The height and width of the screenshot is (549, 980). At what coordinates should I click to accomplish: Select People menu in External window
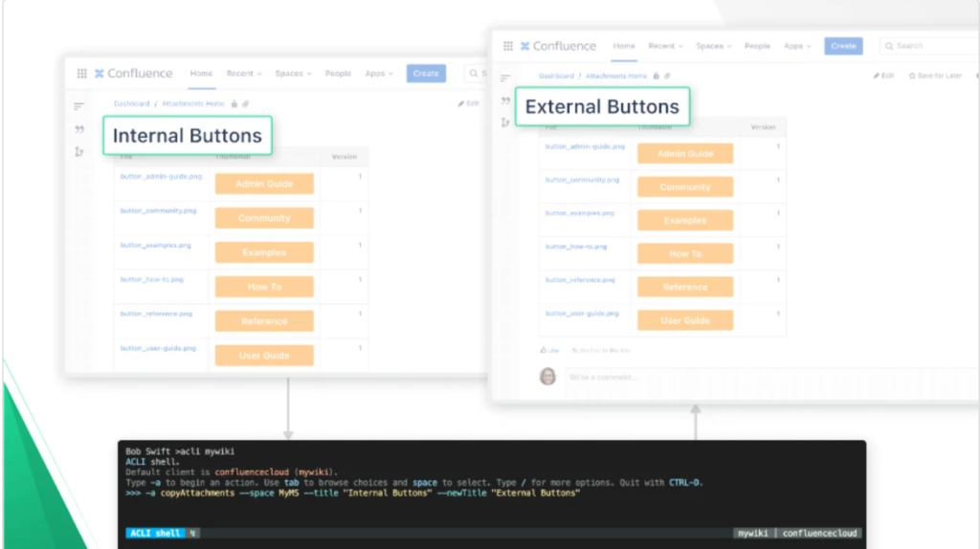[757, 46]
